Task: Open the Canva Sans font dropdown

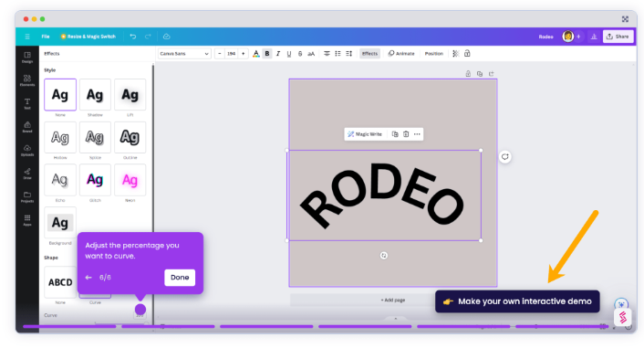Action: pyautogui.click(x=184, y=54)
